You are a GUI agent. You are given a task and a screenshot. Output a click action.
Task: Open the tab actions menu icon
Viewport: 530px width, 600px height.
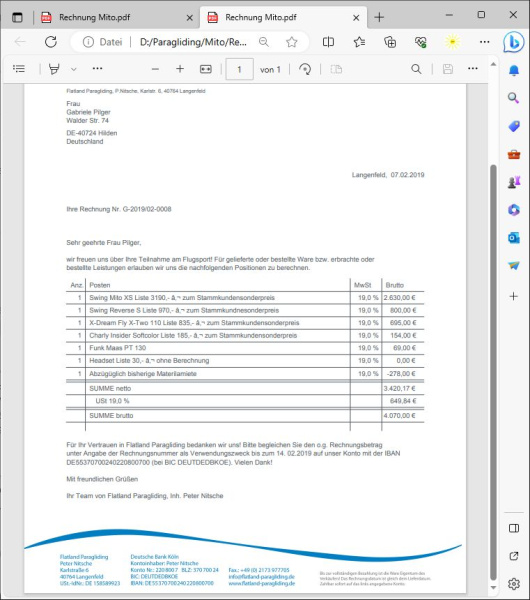pyautogui.click(x=17, y=17)
